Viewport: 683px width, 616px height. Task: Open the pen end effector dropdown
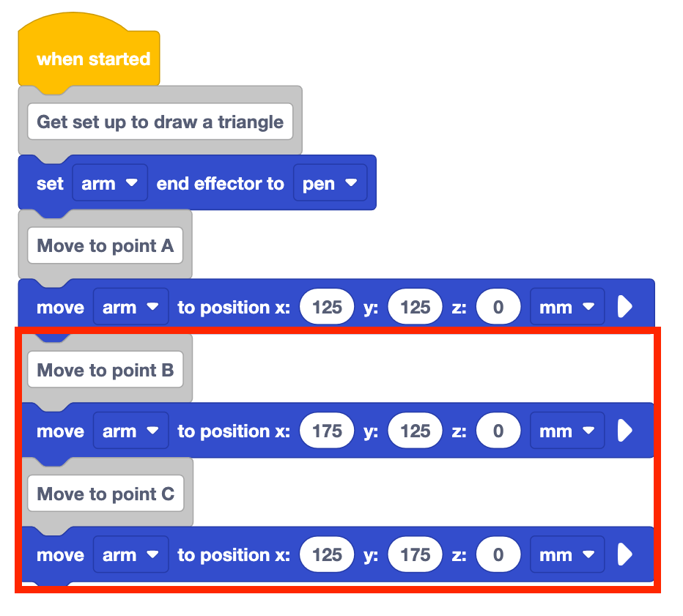pyautogui.click(x=329, y=184)
